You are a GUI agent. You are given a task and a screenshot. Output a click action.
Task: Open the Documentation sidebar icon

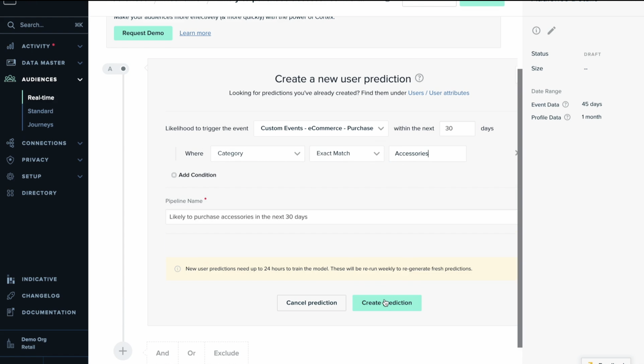(x=11, y=312)
